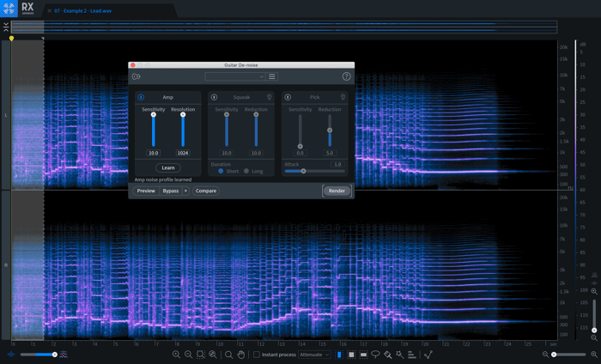Click the Render button
Screen dimensions: 601x364
point(337,191)
